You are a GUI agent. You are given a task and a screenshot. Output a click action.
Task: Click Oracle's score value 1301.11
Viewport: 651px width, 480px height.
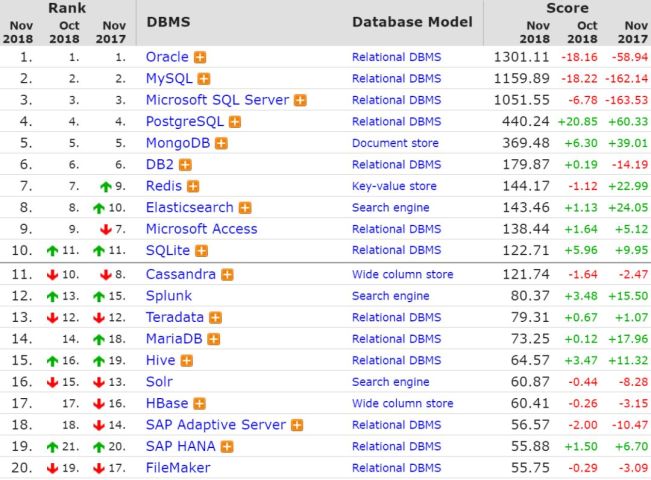[x=521, y=57]
